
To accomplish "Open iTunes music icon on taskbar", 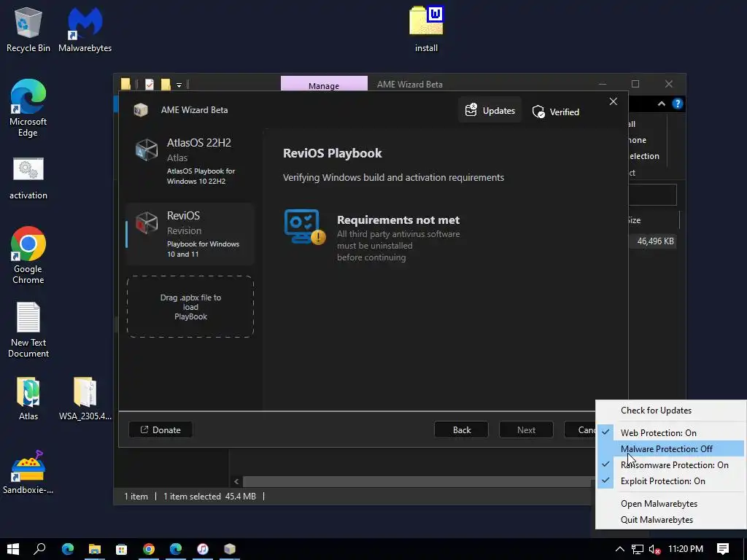I will click(203, 549).
